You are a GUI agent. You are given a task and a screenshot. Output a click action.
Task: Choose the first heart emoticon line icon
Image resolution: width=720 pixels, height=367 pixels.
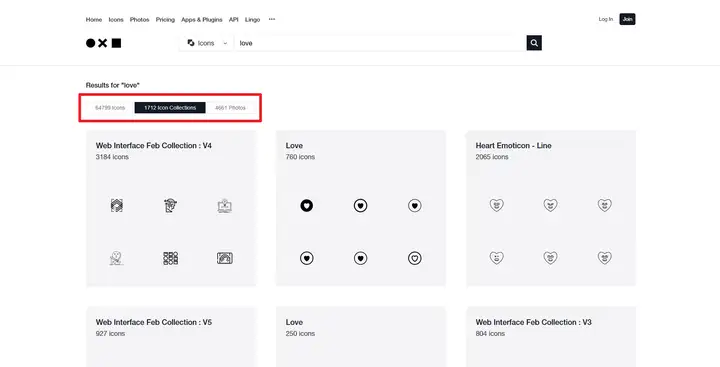tap(496, 205)
